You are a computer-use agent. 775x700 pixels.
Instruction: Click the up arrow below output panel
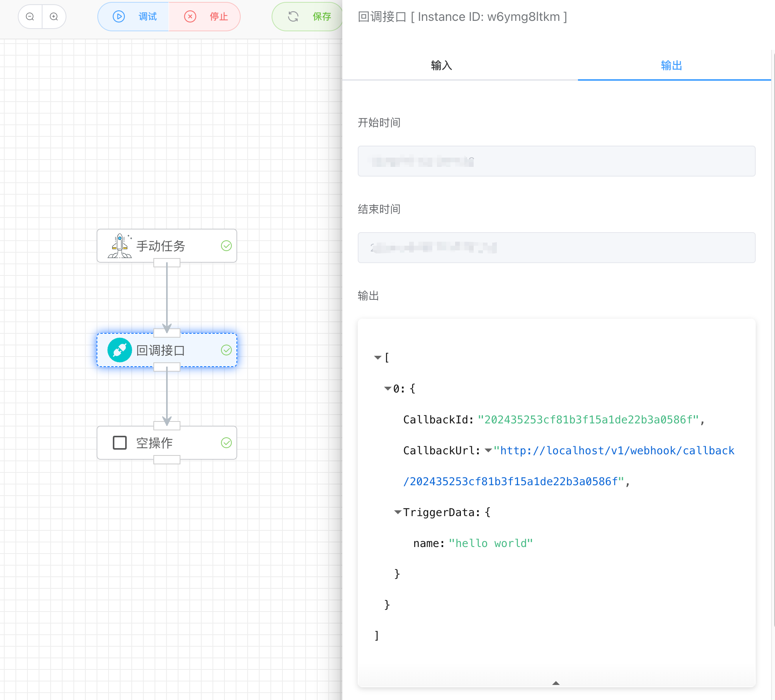pos(556,683)
